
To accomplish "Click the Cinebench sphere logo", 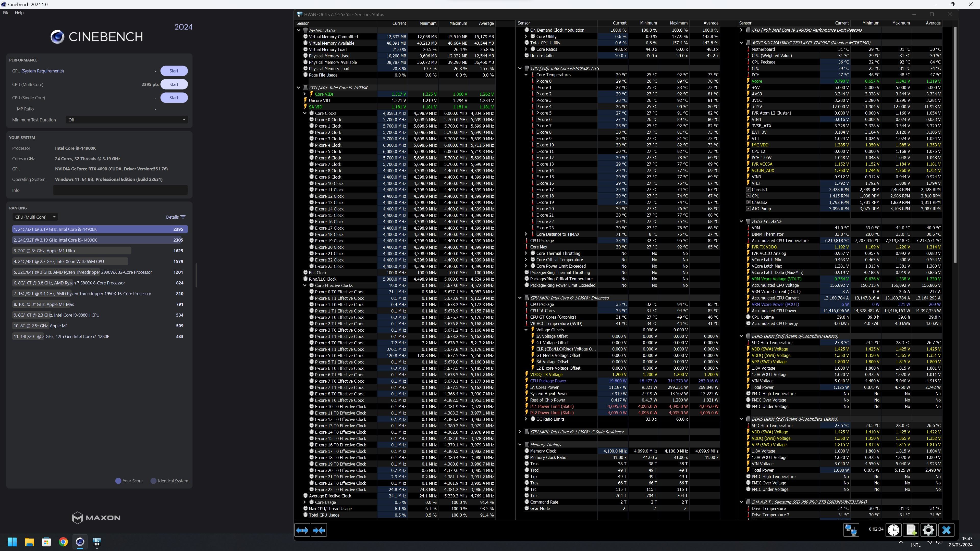I will coord(57,37).
